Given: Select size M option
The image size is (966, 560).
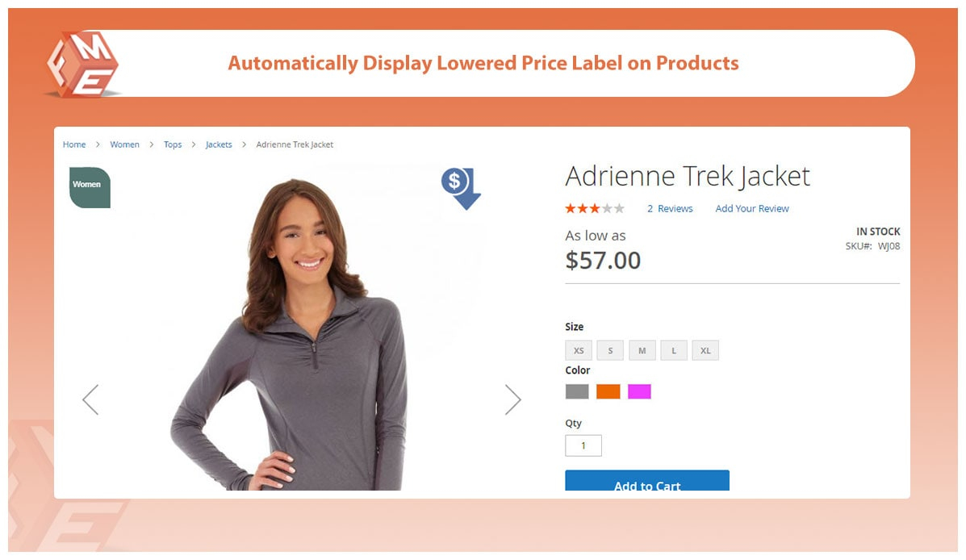Looking at the screenshot, I should click(x=642, y=350).
